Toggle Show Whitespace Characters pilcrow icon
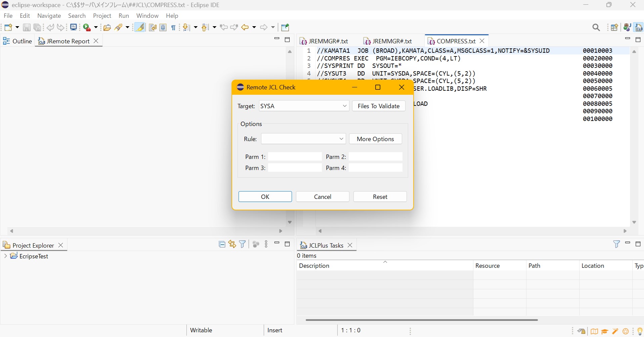This screenshot has width=644, height=337. tap(173, 28)
